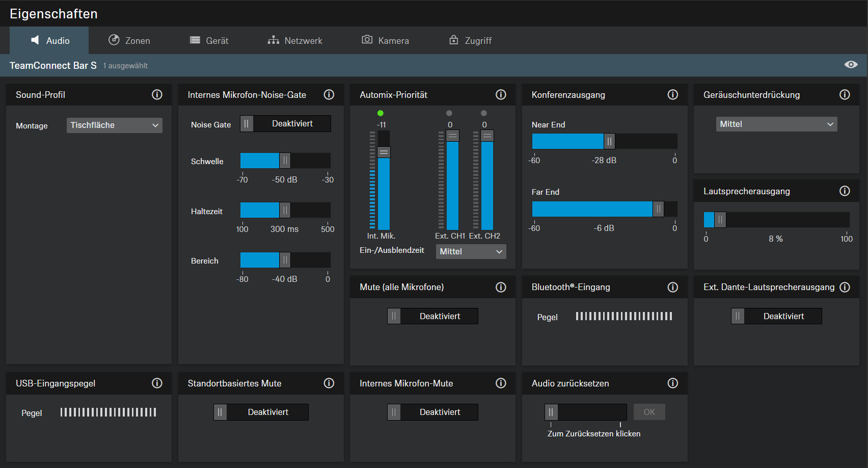Viewport: 868px width, 468px height.
Task: Open the Montage dropdown showing Tischfläche
Action: click(x=114, y=125)
